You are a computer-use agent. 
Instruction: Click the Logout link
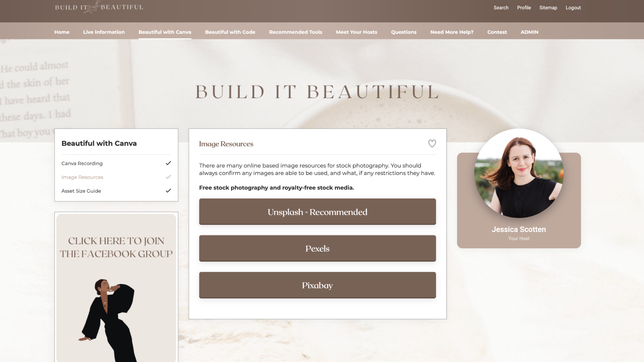coord(573,8)
